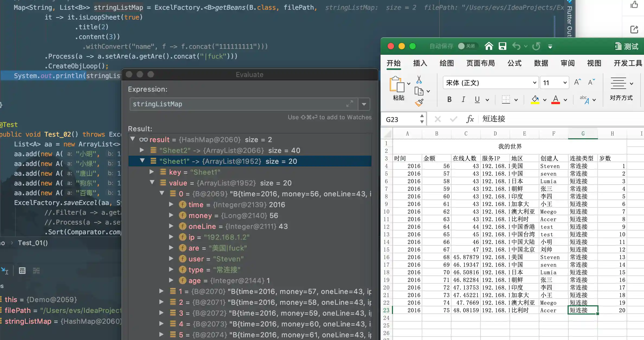Click the Increase Font Size icon
The image size is (644, 340).
click(x=577, y=82)
